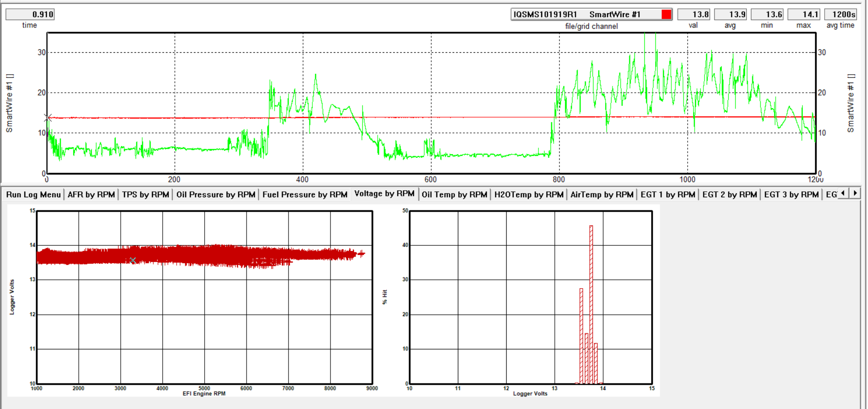Viewport: 868px width, 409px height.
Task: Switch to the EGT 1 by RPM tab
Action: tap(668, 194)
